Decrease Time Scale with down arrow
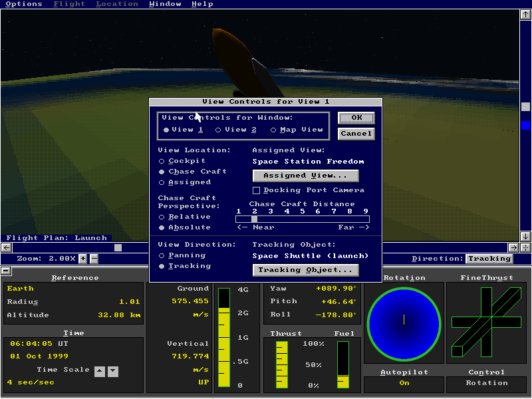The width and height of the screenshot is (532, 399). click(113, 372)
